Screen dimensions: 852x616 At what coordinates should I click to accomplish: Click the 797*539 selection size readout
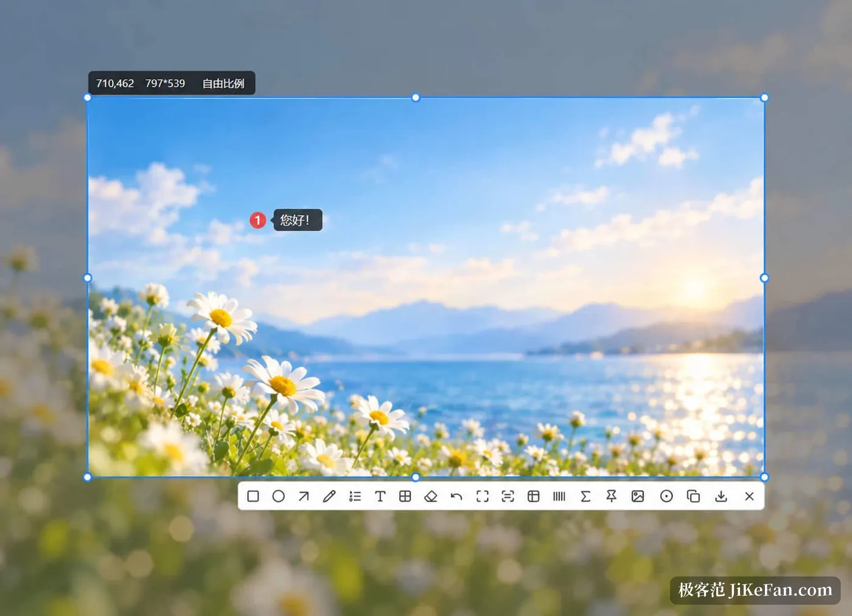click(165, 83)
